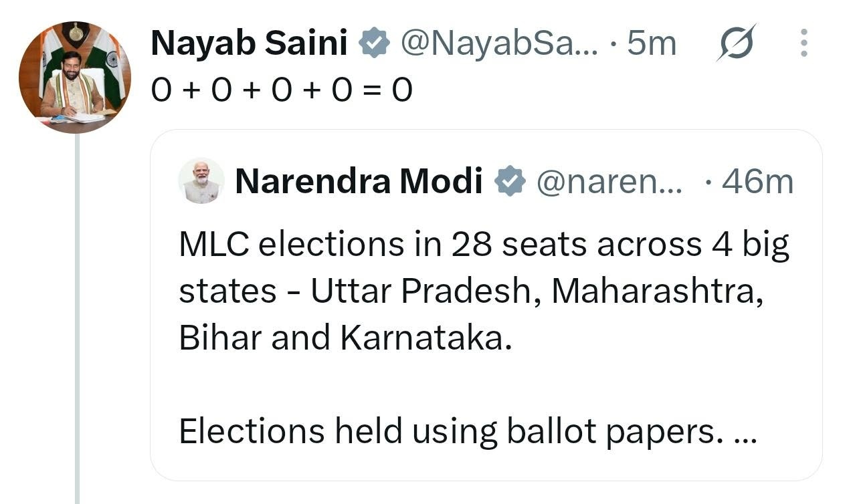
Task: Click the 5m timestamp
Action: [652, 44]
